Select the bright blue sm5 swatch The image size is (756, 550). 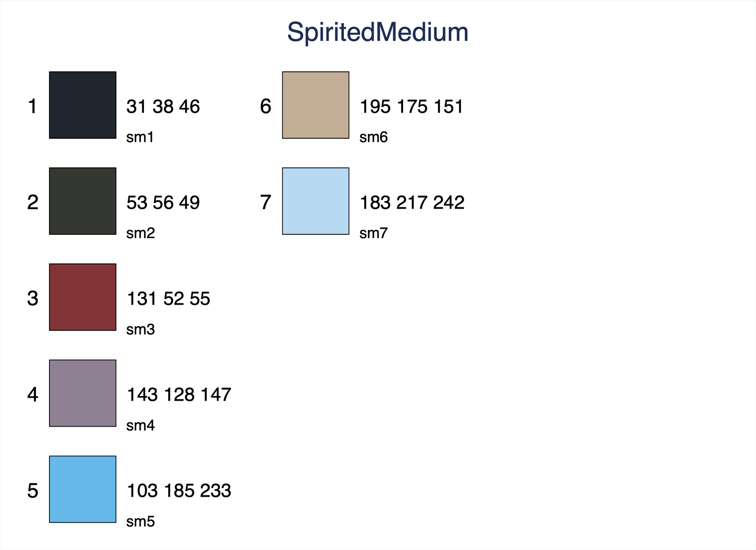82,489
